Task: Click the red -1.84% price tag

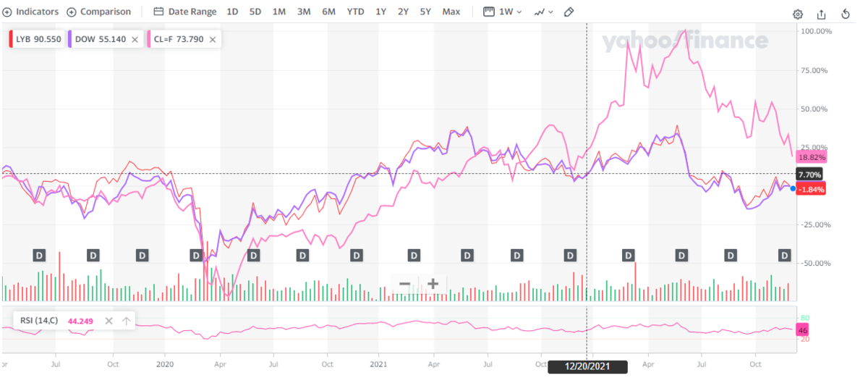Action: coord(811,189)
